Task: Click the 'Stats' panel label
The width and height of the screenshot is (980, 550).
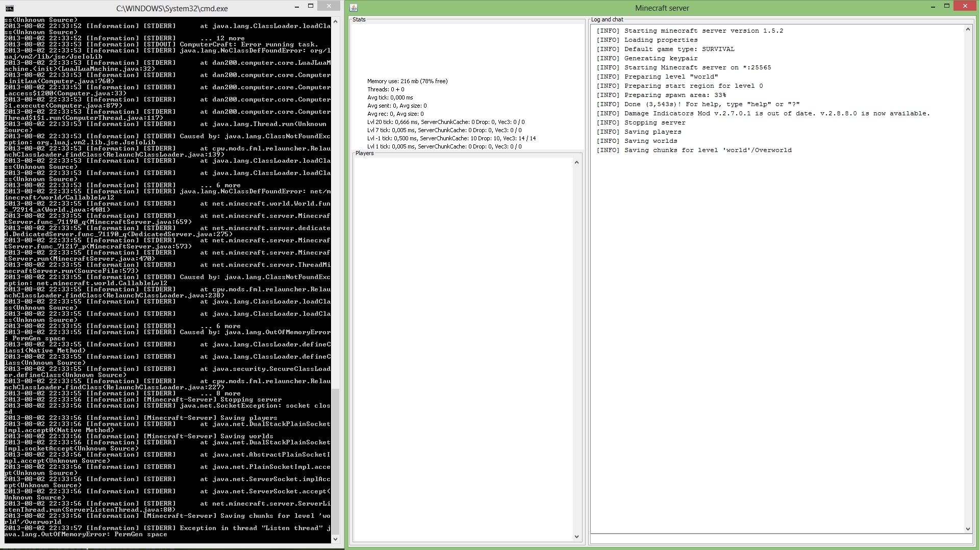Action: 359,20
